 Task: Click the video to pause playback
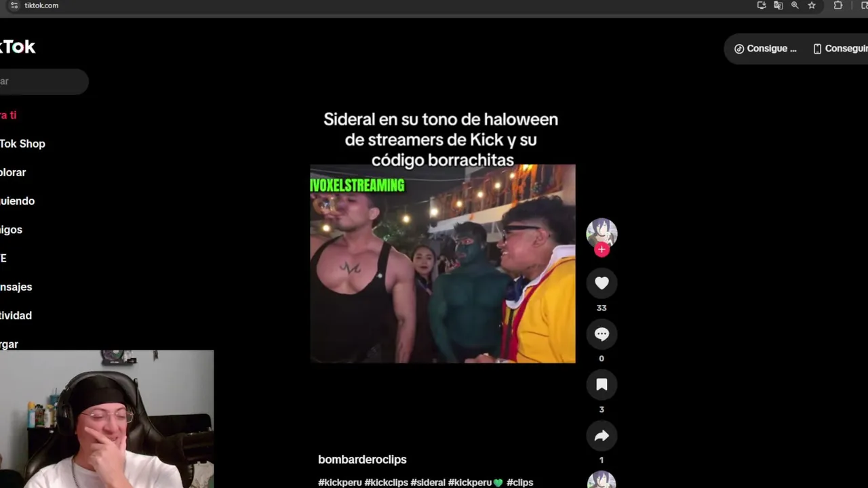point(443,264)
